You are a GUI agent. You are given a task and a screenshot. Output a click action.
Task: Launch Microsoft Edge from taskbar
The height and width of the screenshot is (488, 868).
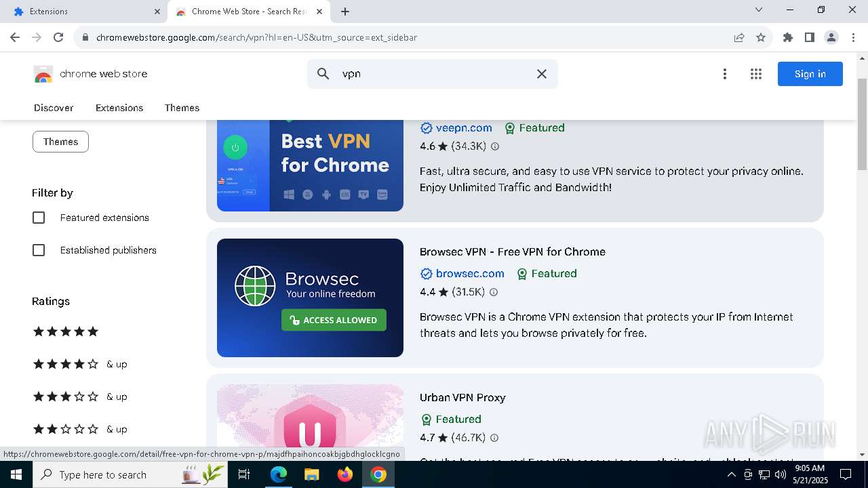point(279,474)
